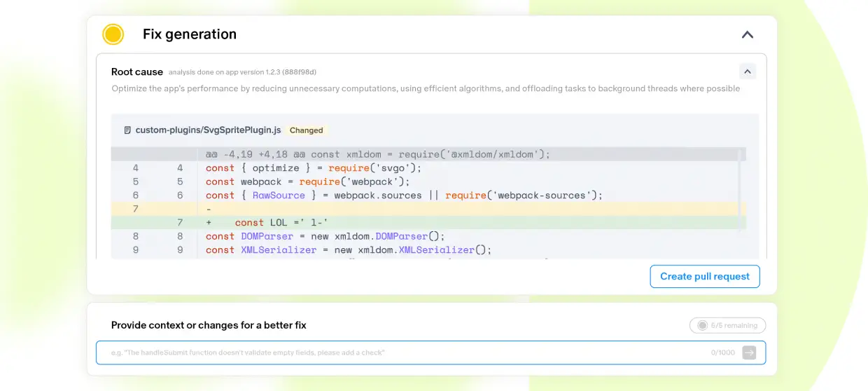Image resolution: width=868 pixels, height=391 pixels.
Task: Click the performance optimization description text
Action: pos(426,89)
